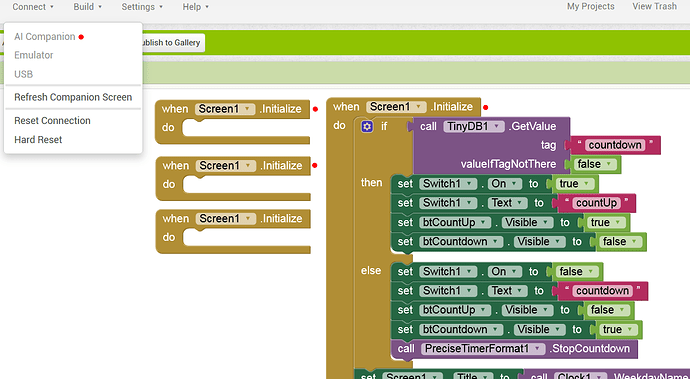
Task: Click Publish to Gallery button
Action: click(170, 43)
